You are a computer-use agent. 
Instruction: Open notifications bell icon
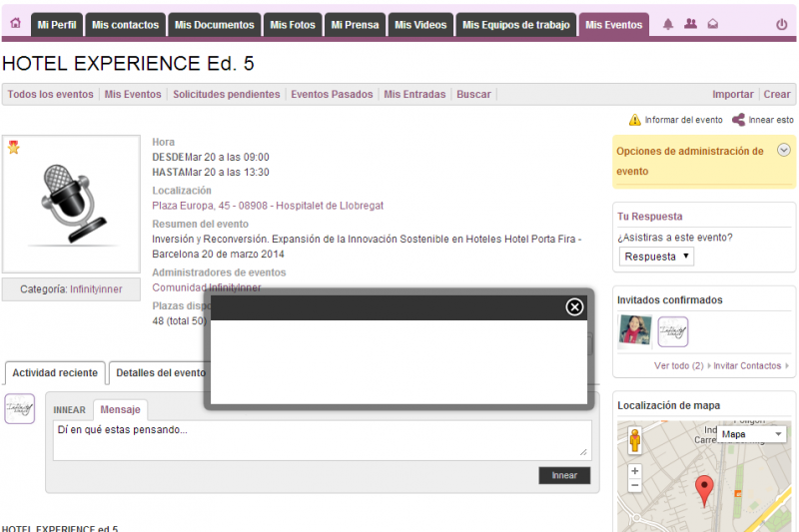point(667,24)
